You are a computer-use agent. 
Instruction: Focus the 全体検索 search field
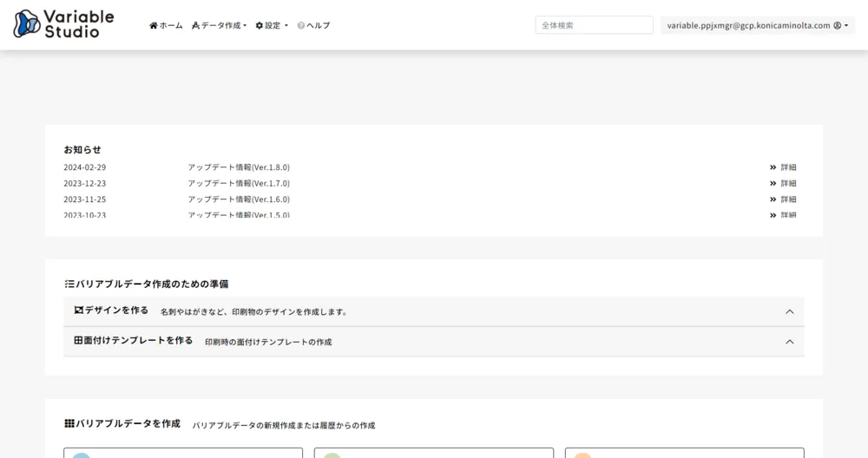(x=594, y=25)
